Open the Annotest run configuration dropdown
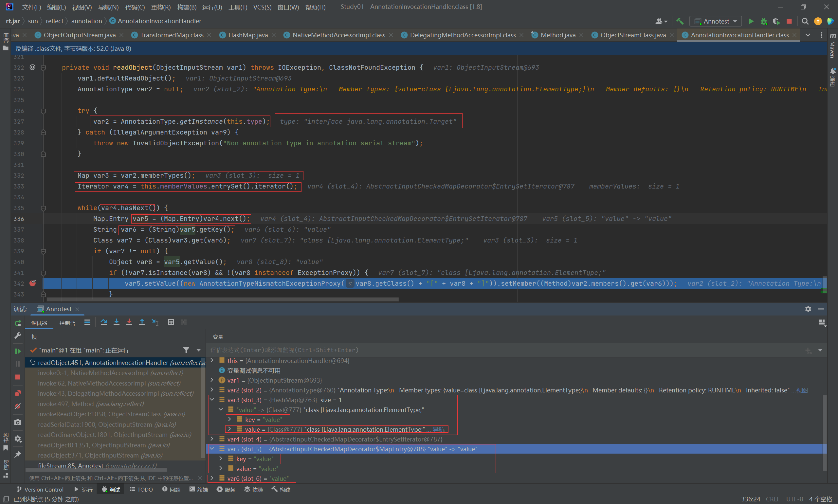 click(716, 21)
